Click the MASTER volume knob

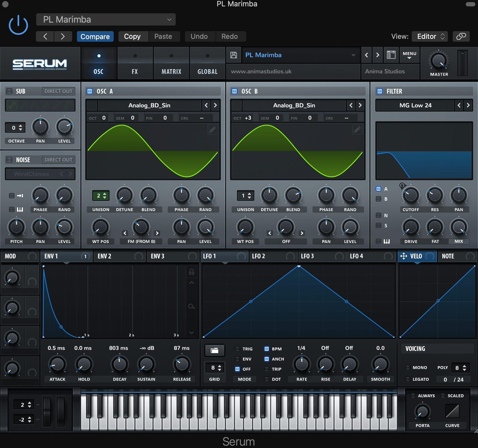[x=438, y=61]
